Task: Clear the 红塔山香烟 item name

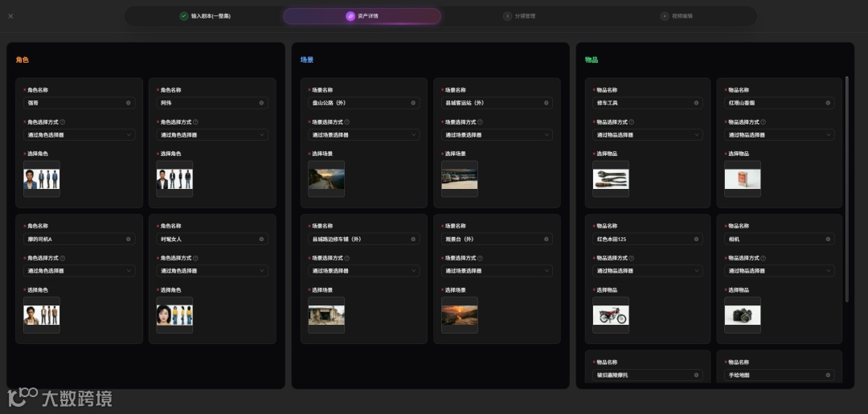Action: click(x=828, y=103)
